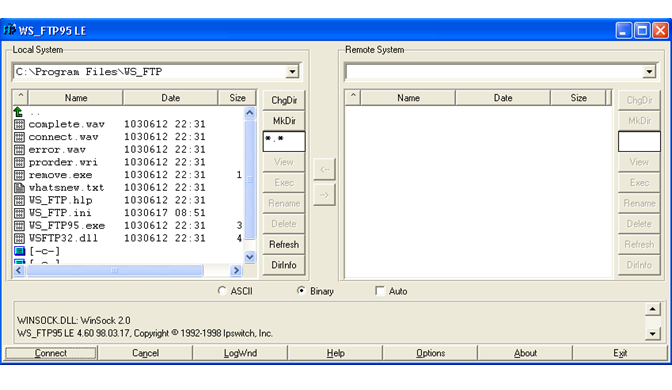The width and height of the screenshot is (672, 390).
Task: Click the local list vertical scrollbar thumb
Action: pos(250,180)
